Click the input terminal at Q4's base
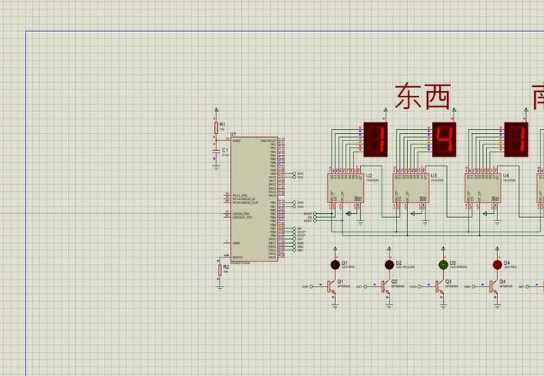Screen dimensions: 544x376 tap(474, 287)
